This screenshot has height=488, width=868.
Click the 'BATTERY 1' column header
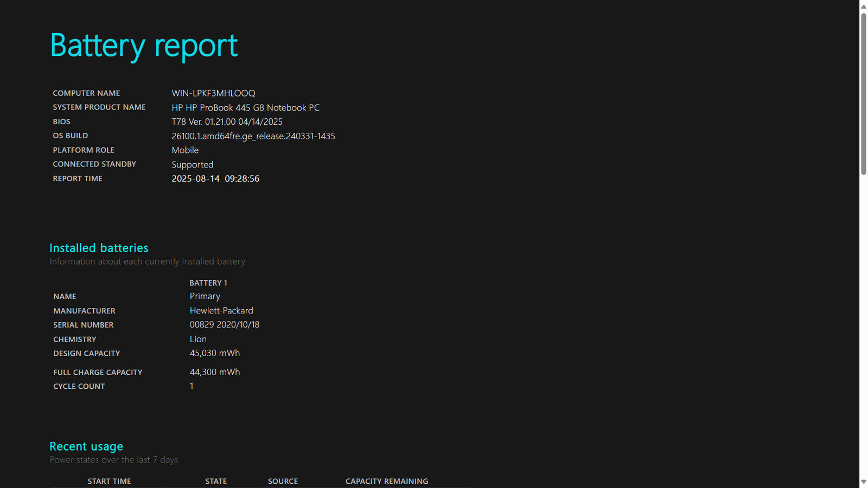click(208, 283)
